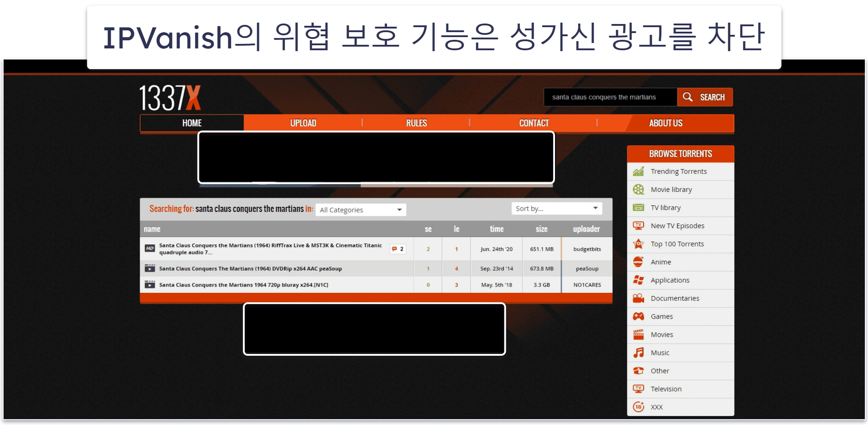Click the search input field

tap(611, 97)
